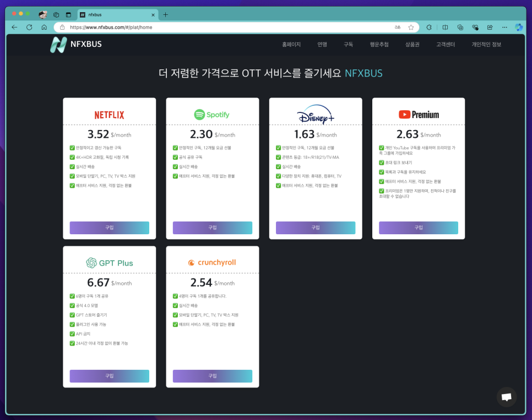Open a new tab with the plus icon
Screen dimensions: 532x420
(x=166, y=14)
